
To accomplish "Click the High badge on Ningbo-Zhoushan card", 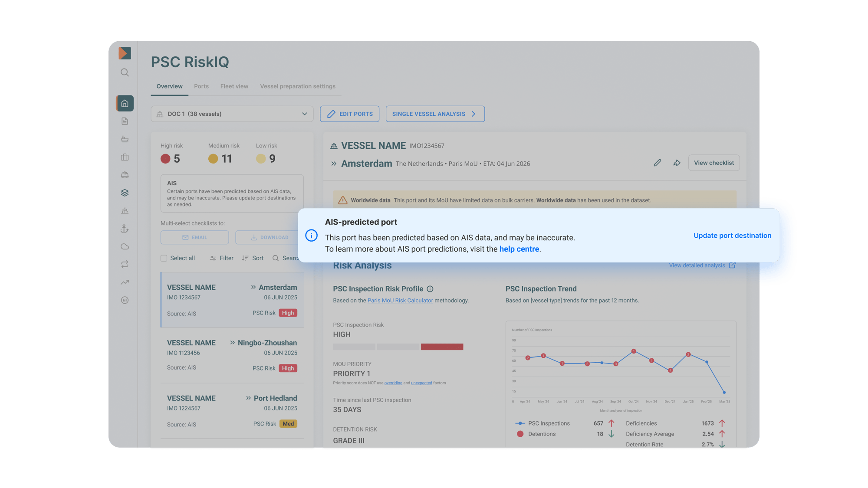I will (288, 368).
